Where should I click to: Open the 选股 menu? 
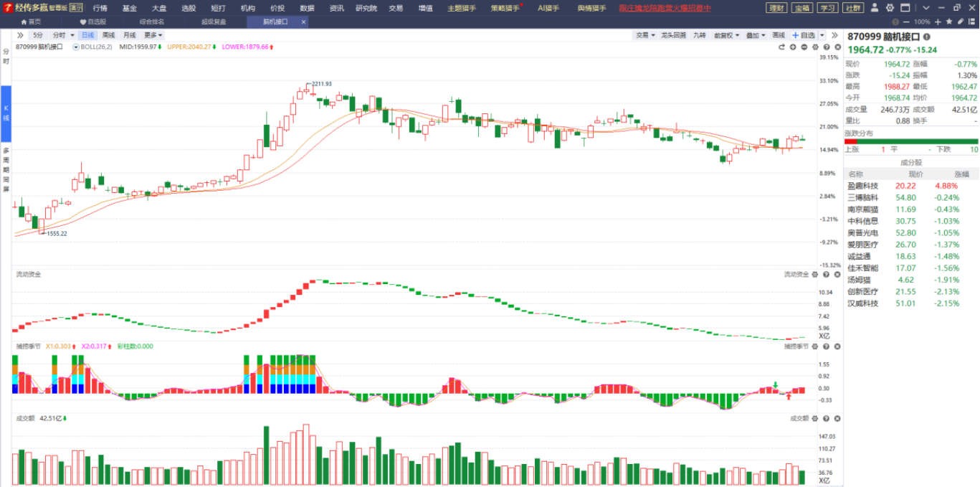[x=188, y=8]
